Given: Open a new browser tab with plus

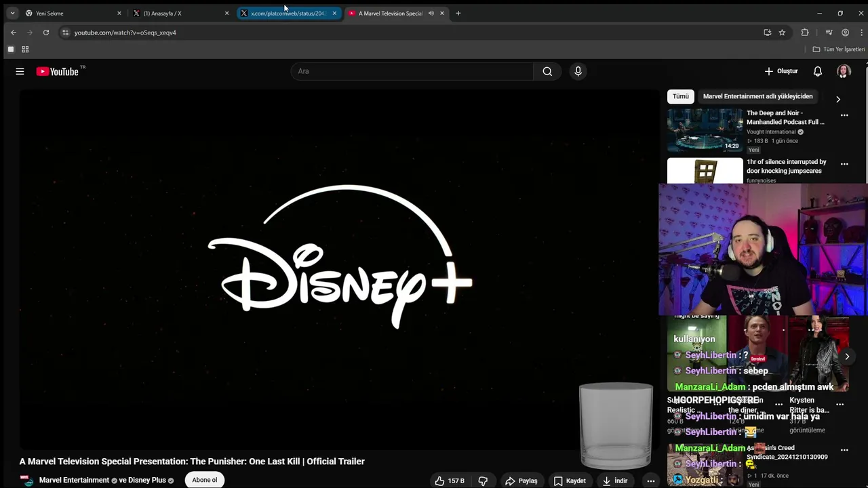Looking at the screenshot, I should [x=458, y=13].
